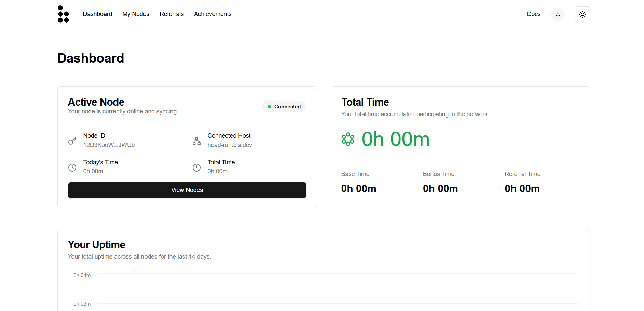This screenshot has height=311, width=644.
Task: Click the green ring icon near 0h 00m
Action: [x=348, y=139]
